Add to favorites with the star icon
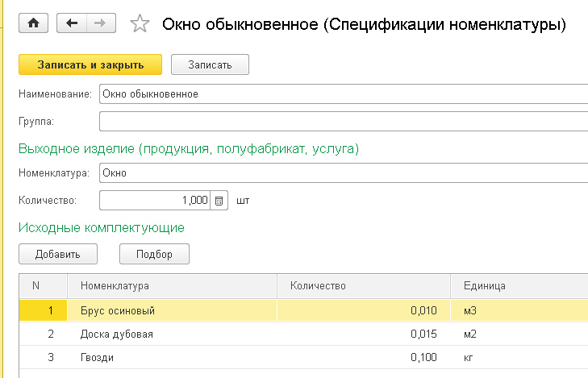 (140, 25)
